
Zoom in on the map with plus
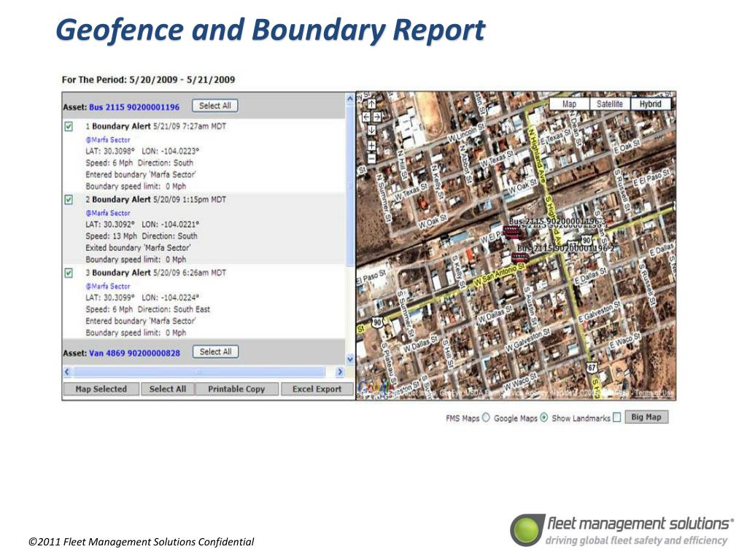click(371, 145)
